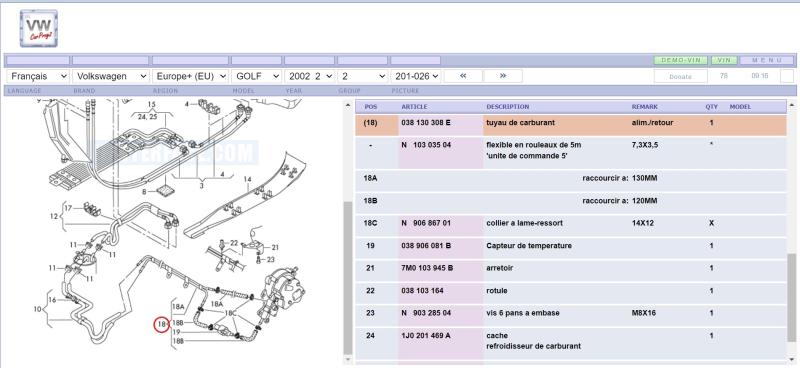Open the Group dropdown showing 2
The height and width of the screenshot is (368, 800).
point(363,76)
